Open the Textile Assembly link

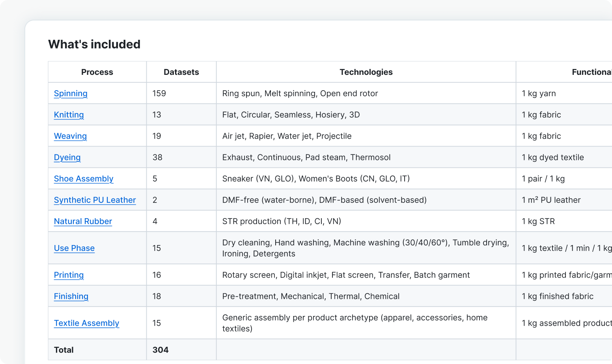pyautogui.click(x=86, y=323)
